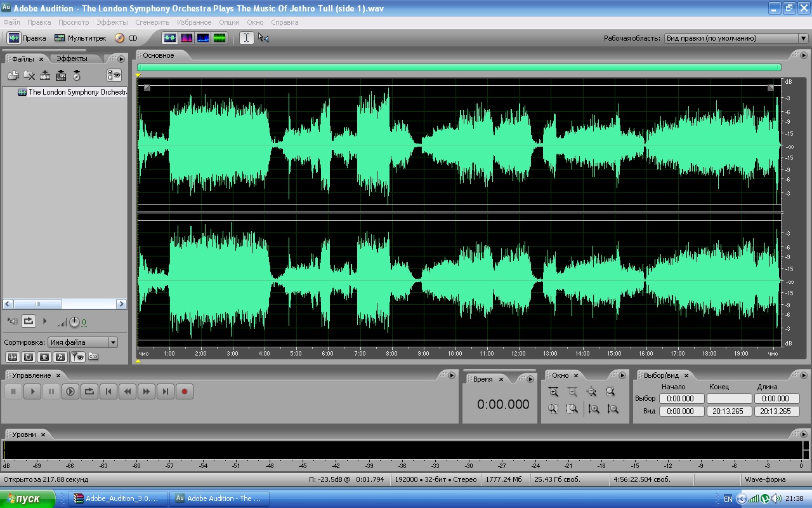Viewport: 812px width, 508px height.
Task: Click the zoom in vertically icon
Action: (593, 409)
